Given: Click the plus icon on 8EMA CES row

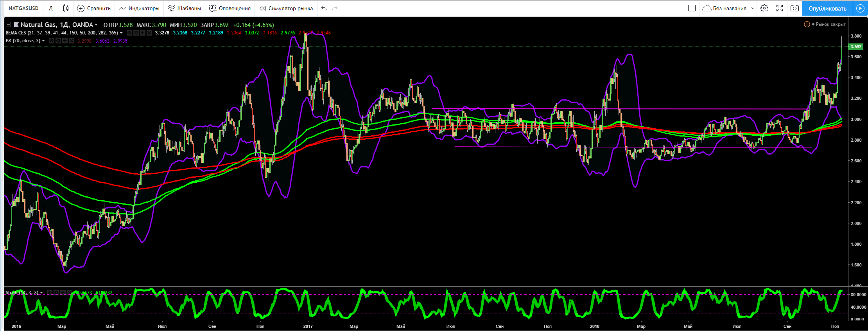Looking at the screenshot, I should click(143, 33).
